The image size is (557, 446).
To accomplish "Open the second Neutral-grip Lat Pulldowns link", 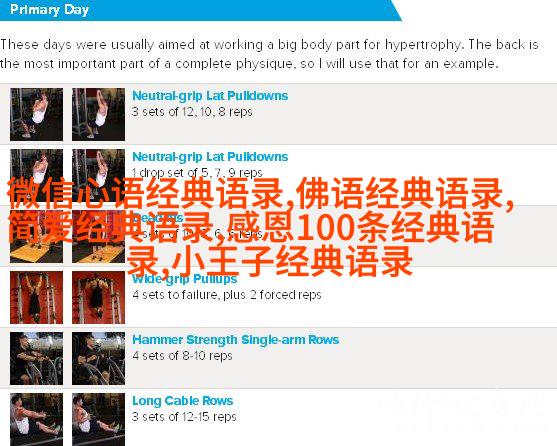I will click(210, 157).
